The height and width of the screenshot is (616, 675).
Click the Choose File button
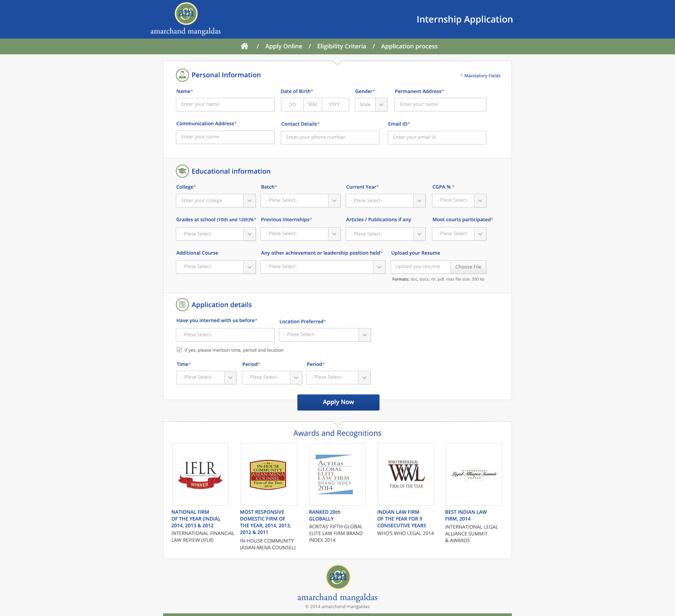click(468, 267)
